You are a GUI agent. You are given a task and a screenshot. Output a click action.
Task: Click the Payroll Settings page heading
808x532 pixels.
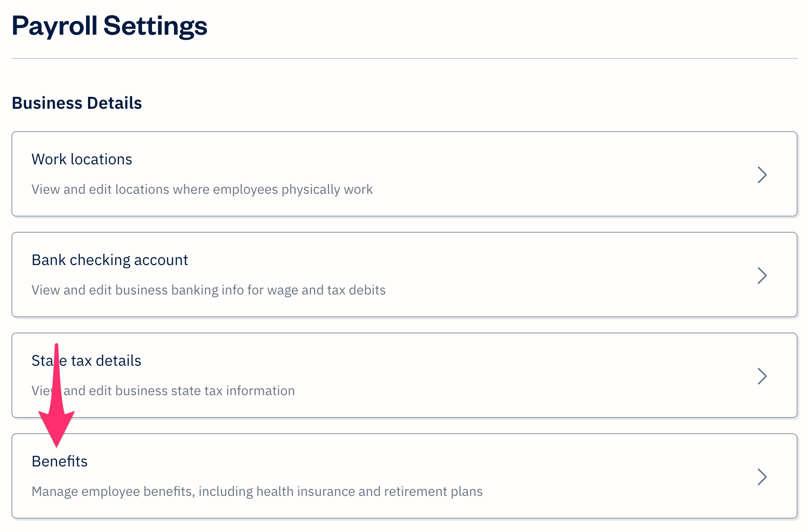(x=110, y=26)
